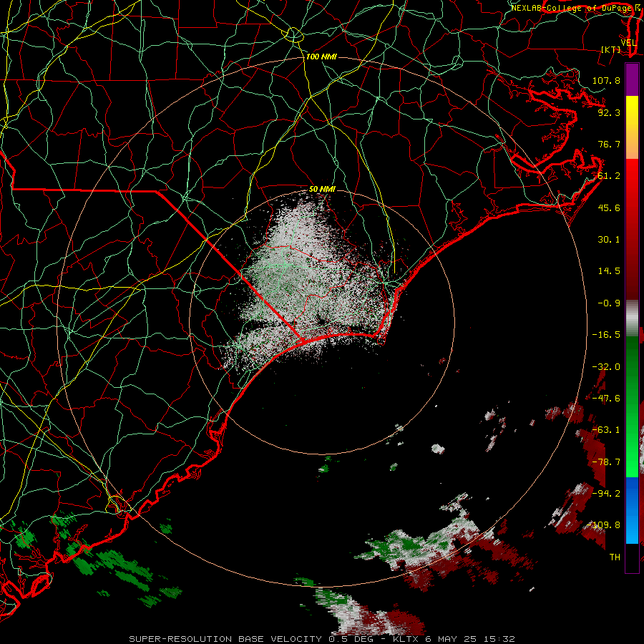The height and width of the screenshot is (644, 644).
Task: Click the 100 NMI range ring label
Action: coord(321,57)
